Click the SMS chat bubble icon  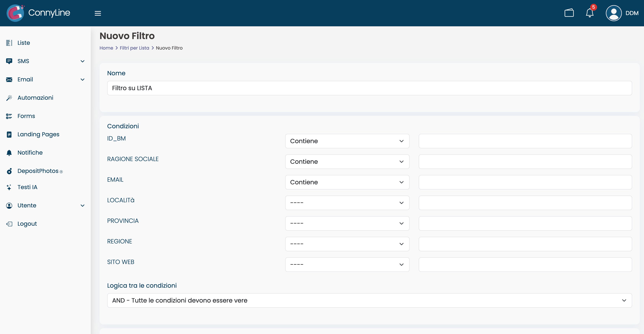coord(9,61)
